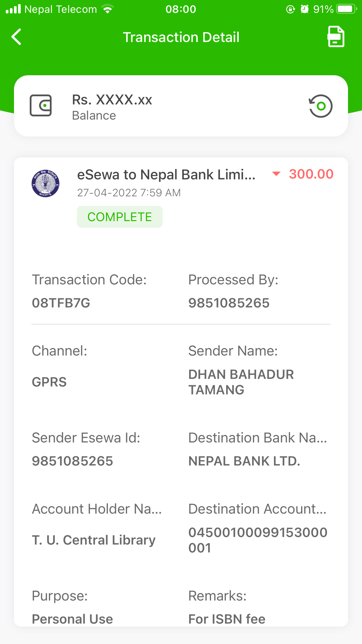Save the transaction receipt via file icon
The width and height of the screenshot is (362, 644).
click(336, 37)
